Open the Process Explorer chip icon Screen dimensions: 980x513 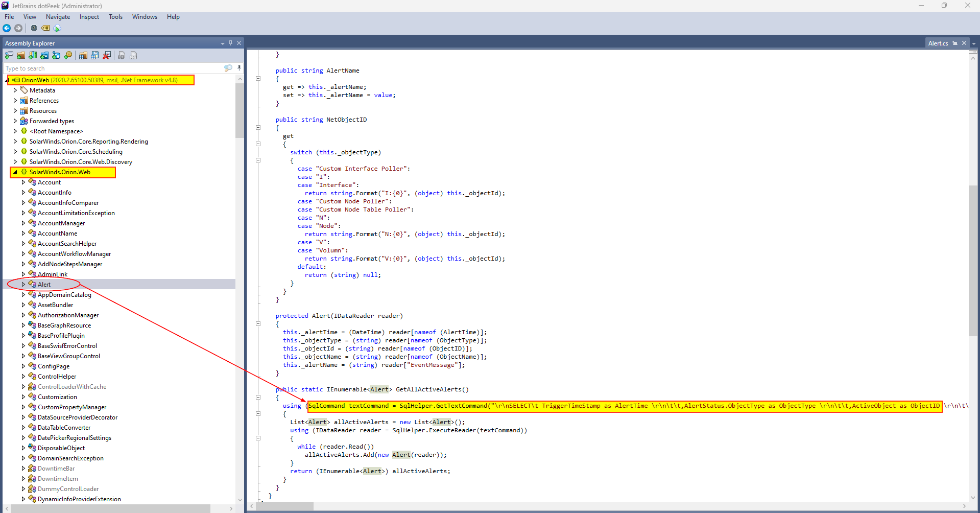click(34, 28)
